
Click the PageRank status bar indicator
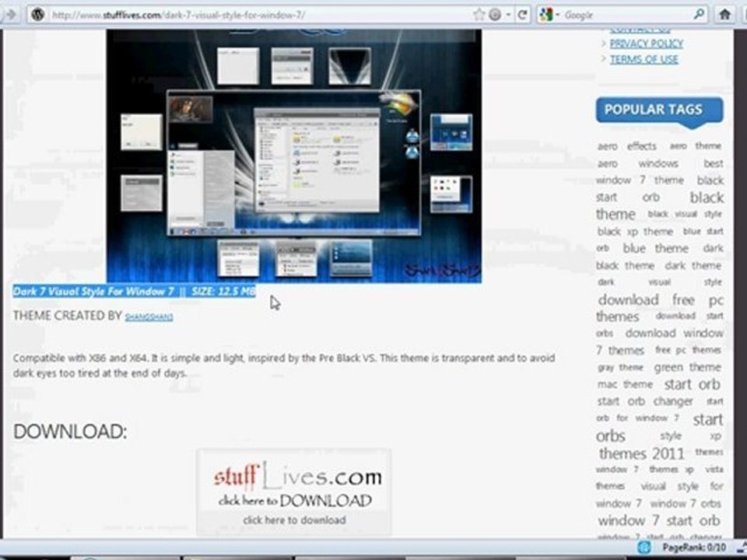(694, 548)
